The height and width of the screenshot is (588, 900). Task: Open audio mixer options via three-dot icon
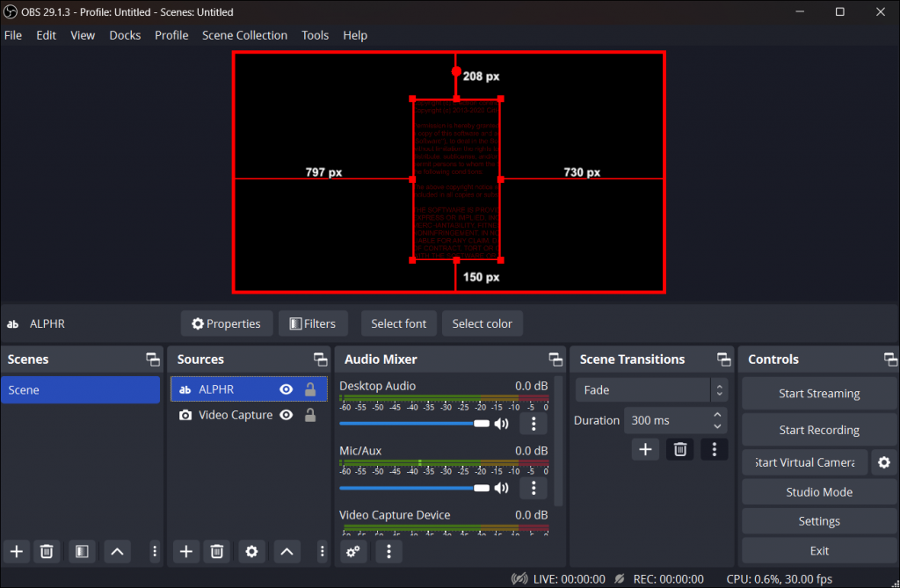click(388, 551)
